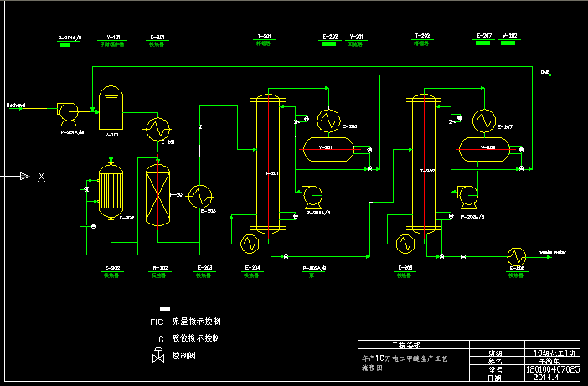Select the white swatch above the FIC legend
This screenshot has width=588, height=386.
point(165,309)
